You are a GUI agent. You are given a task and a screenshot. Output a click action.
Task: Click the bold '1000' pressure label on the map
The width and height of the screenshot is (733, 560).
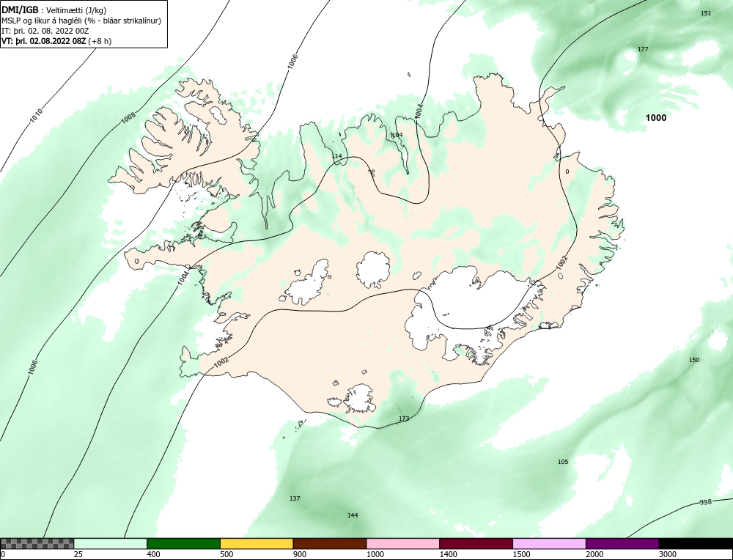[x=656, y=118]
